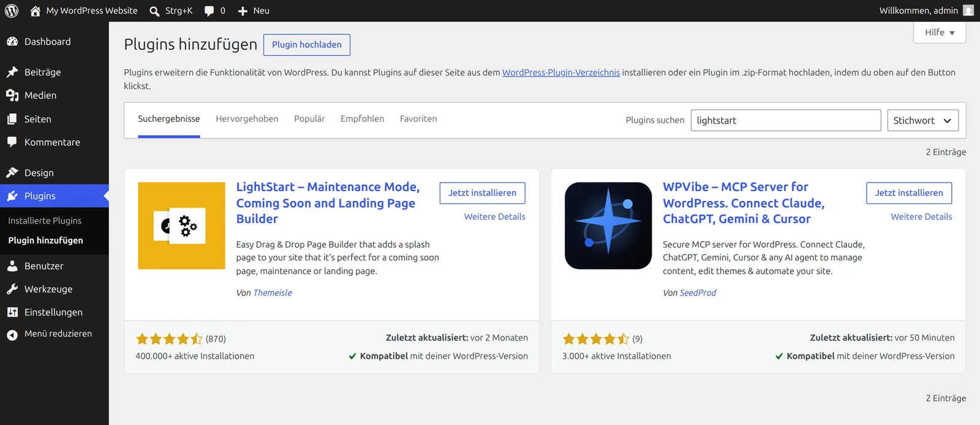
Task: Open the Themeisle author link
Action: [273, 293]
